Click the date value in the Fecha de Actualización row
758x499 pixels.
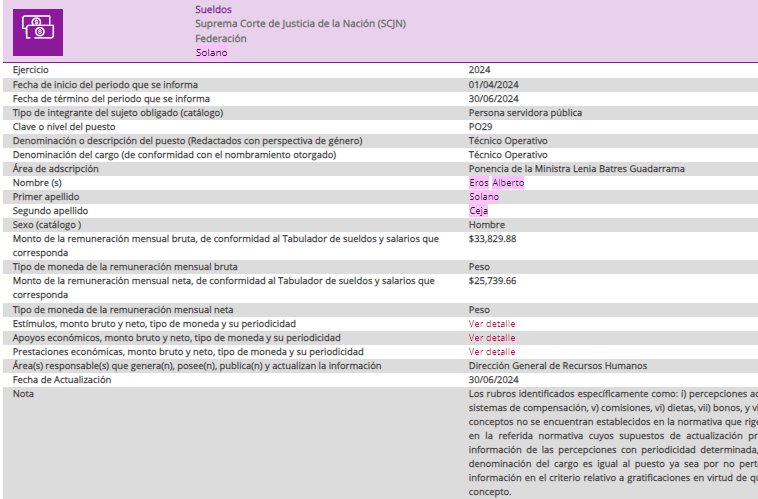tap(493, 380)
